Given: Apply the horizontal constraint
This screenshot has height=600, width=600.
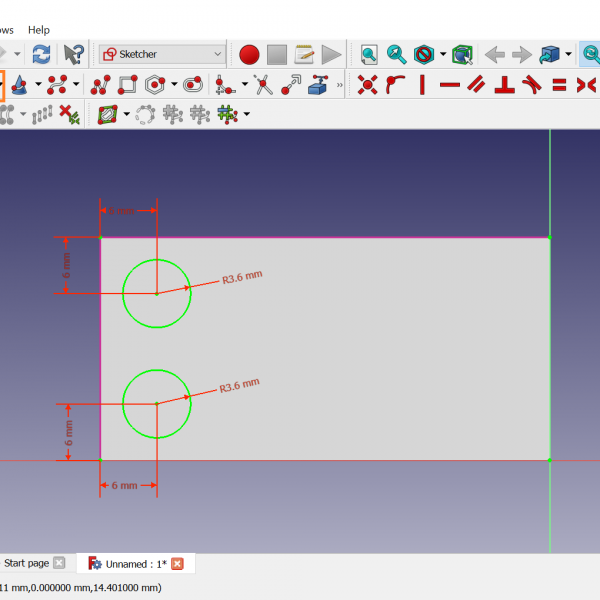Looking at the screenshot, I should click(450, 85).
